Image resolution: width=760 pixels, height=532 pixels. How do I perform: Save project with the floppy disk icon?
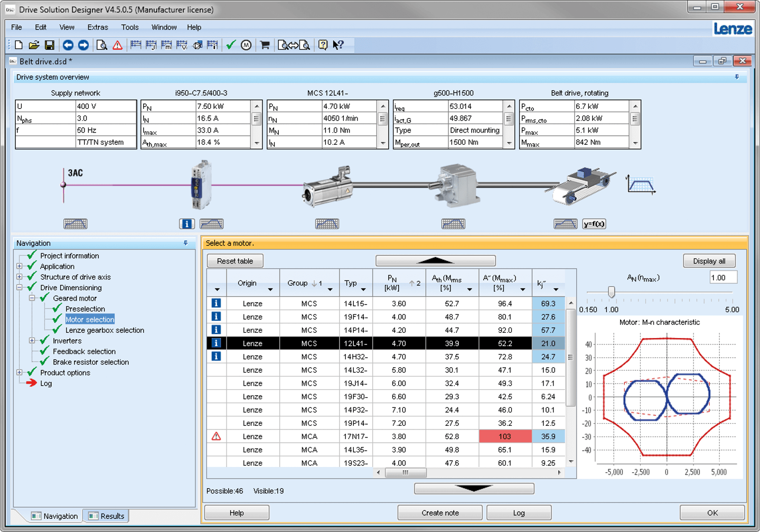tap(50, 45)
